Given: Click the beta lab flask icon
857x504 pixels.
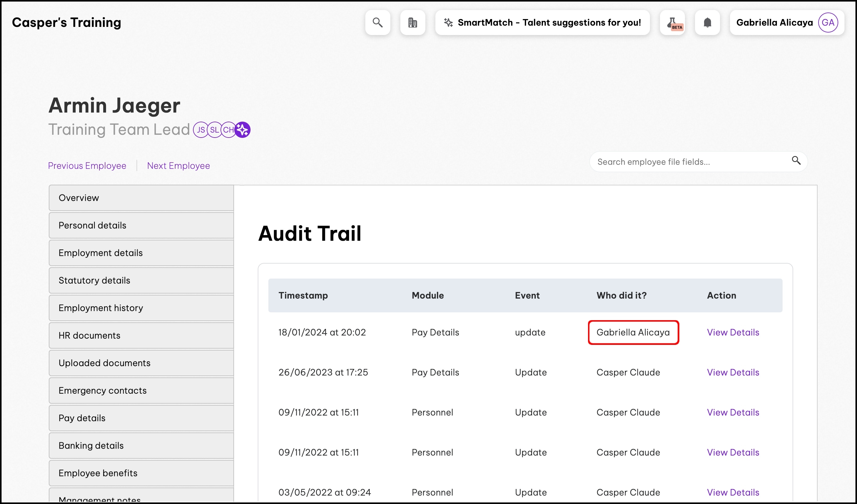Looking at the screenshot, I should [x=672, y=23].
